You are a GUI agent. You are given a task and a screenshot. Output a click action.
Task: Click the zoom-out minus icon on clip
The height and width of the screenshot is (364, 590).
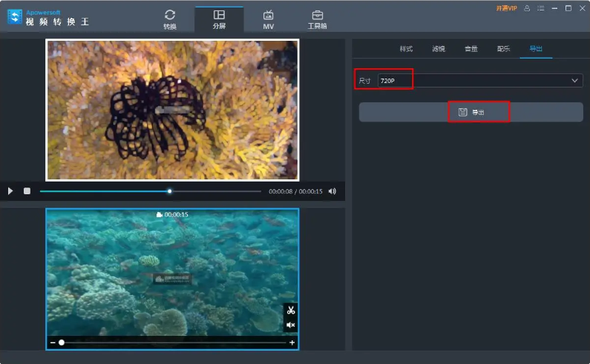point(52,343)
